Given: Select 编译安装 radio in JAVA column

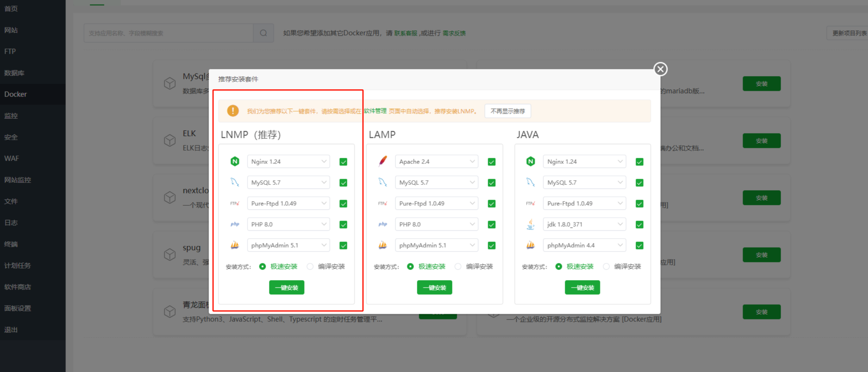Looking at the screenshot, I should [x=606, y=266].
